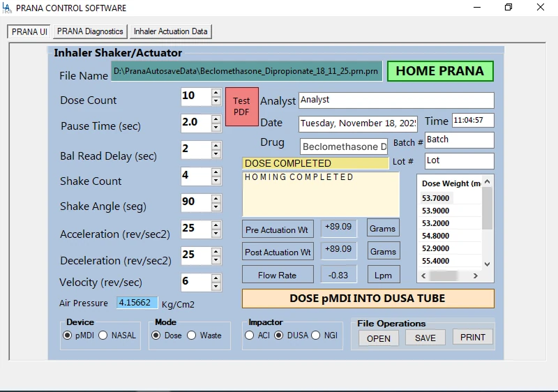This screenshot has width=558, height=392.
Task: Click the HOMING COMPLETED message box
Action: [321, 194]
